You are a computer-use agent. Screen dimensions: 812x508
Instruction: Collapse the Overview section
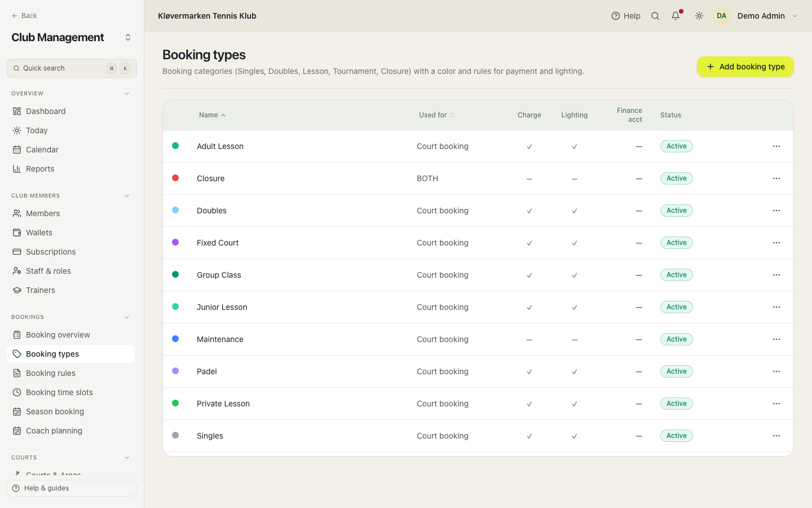(127, 94)
